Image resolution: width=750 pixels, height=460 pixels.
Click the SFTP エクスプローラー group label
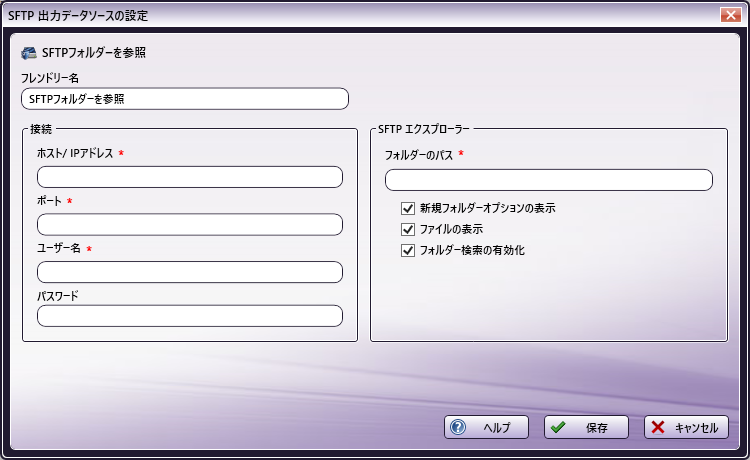pyautogui.click(x=424, y=129)
